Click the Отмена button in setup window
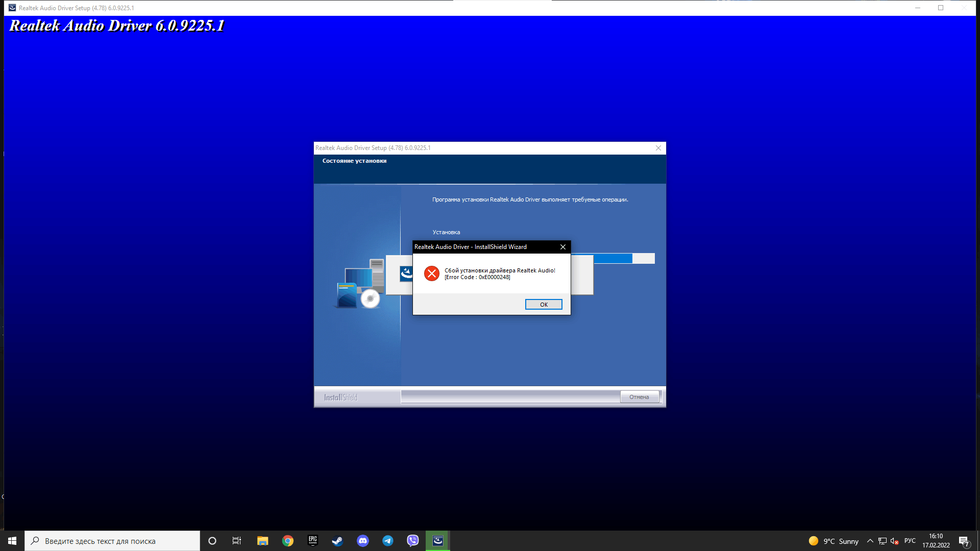980x551 pixels. (639, 397)
